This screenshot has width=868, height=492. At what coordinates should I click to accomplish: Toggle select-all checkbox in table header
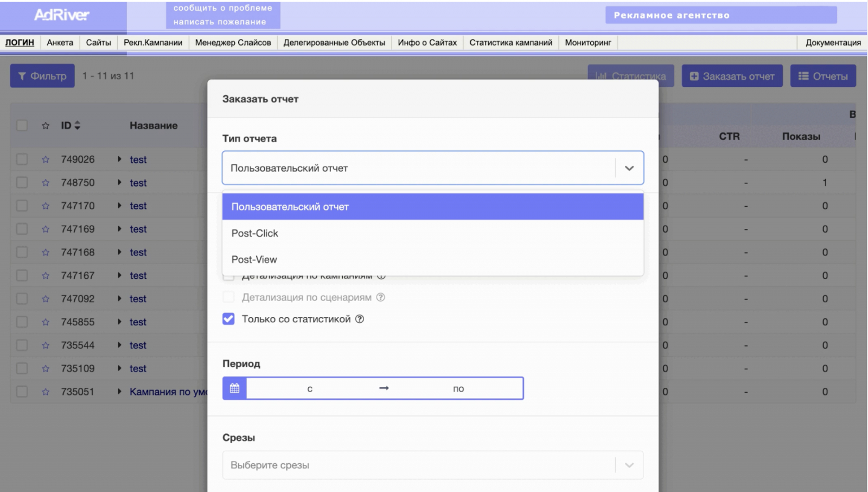coord(22,125)
